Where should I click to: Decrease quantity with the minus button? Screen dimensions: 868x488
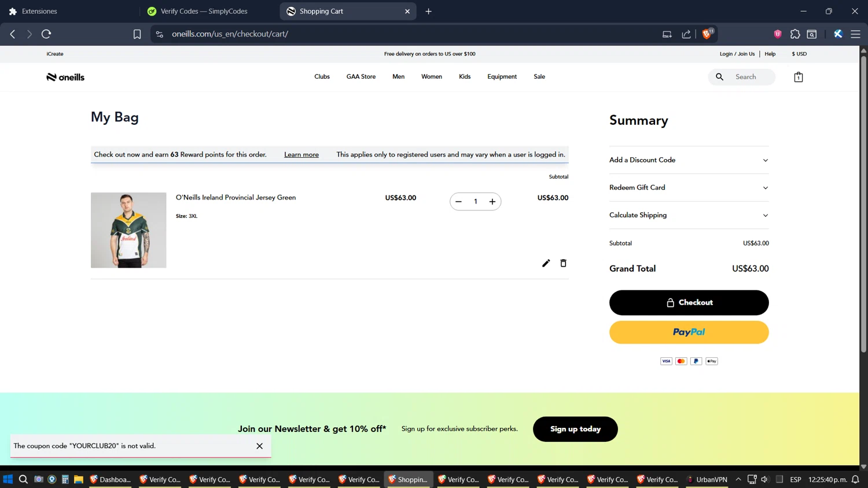tap(458, 202)
